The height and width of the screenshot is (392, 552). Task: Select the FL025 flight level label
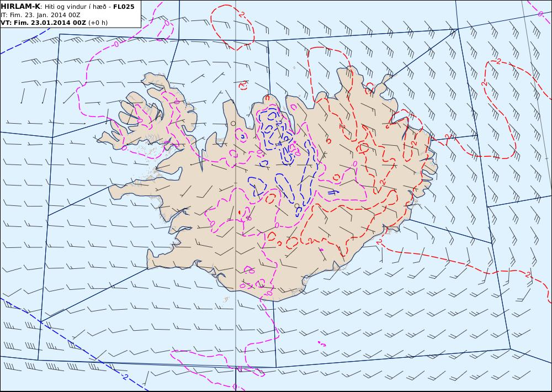[x=124, y=7]
